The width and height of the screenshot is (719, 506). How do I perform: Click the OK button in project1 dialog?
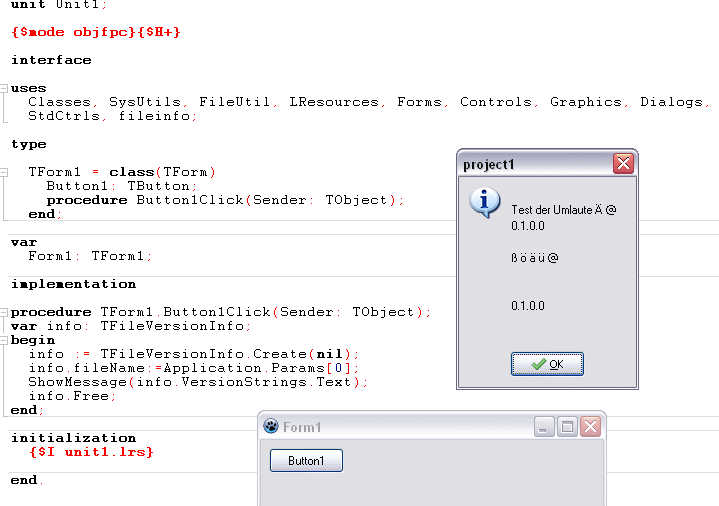[547, 364]
